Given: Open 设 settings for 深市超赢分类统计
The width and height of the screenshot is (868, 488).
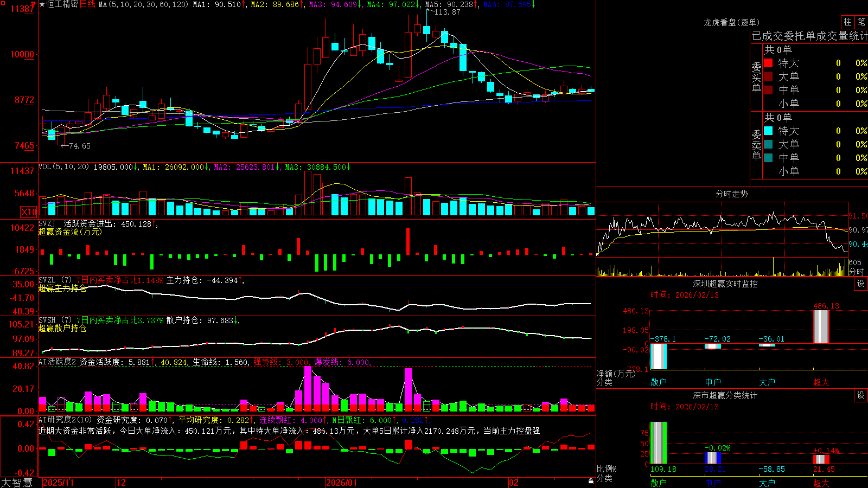Looking at the screenshot, I should [x=861, y=395].
